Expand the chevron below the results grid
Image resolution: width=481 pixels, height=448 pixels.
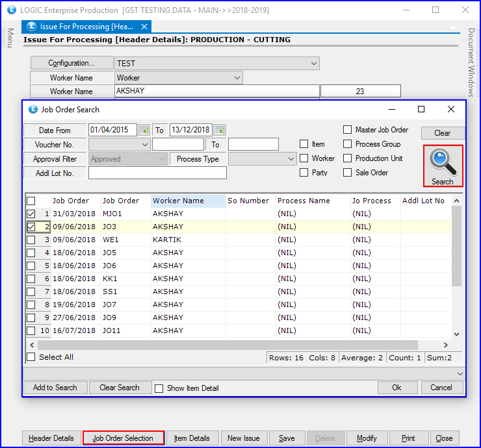(460, 374)
